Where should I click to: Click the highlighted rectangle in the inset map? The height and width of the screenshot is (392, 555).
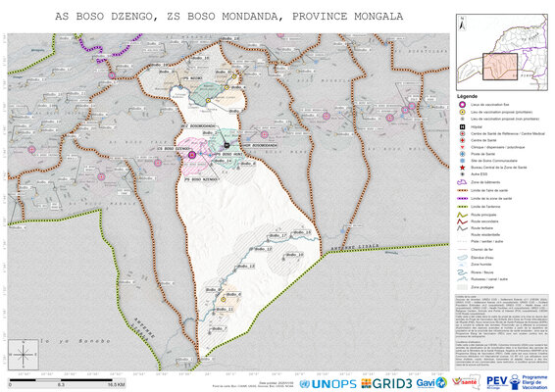500,67
